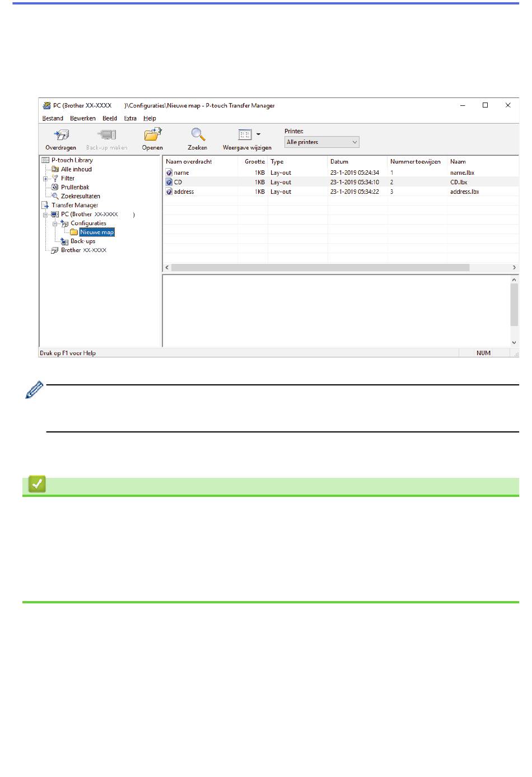Viewport: 532px width, 777px height.
Task: Select the Nieuwe map folder
Action: point(97,232)
